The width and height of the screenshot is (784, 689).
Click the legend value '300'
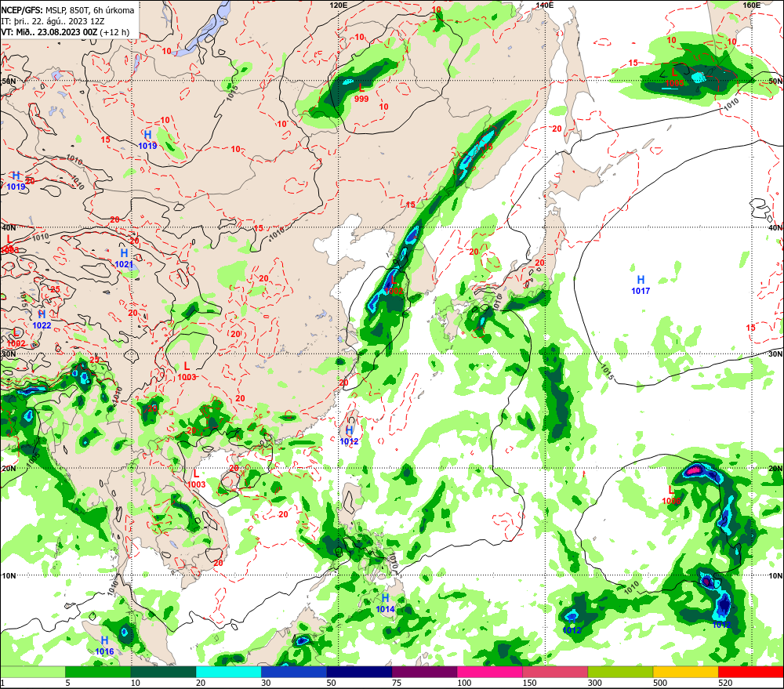point(594,683)
